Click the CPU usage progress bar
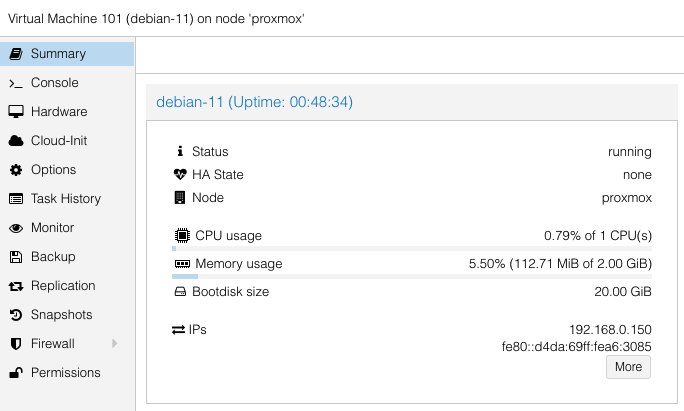The height and width of the screenshot is (411, 684). point(412,248)
